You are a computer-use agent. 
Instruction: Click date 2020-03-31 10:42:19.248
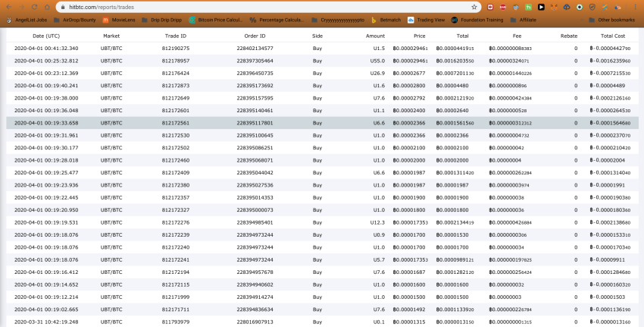click(x=46, y=322)
